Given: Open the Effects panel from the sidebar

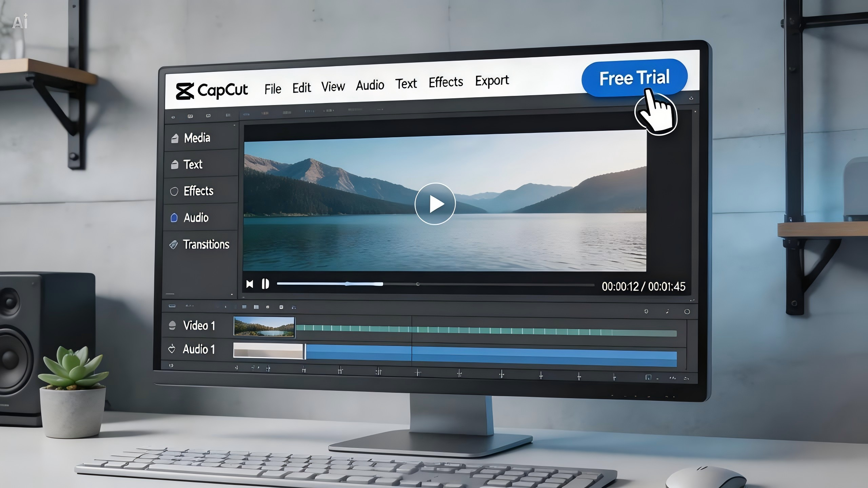Looking at the screenshot, I should coord(198,191).
